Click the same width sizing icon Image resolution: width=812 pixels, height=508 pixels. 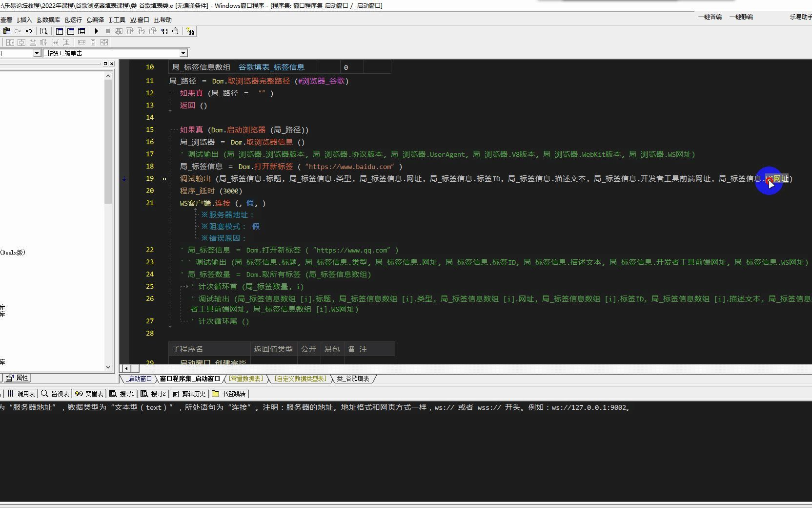pos(81,42)
